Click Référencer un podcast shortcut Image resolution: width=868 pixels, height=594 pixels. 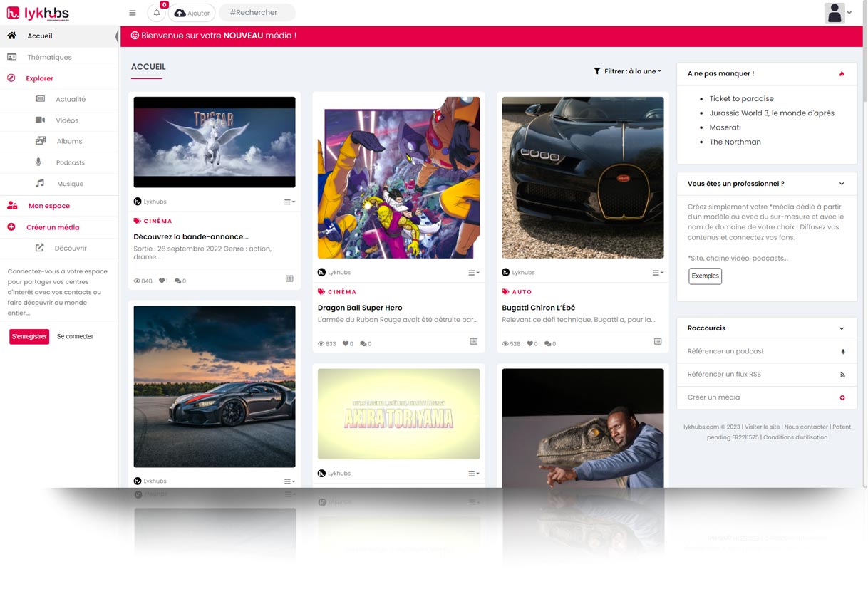click(x=767, y=352)
